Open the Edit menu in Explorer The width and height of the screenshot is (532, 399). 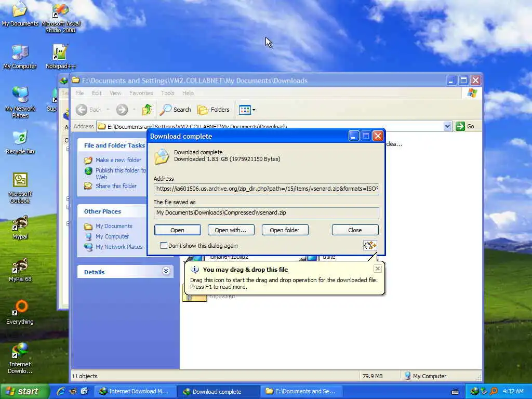[x=97, y=93]
